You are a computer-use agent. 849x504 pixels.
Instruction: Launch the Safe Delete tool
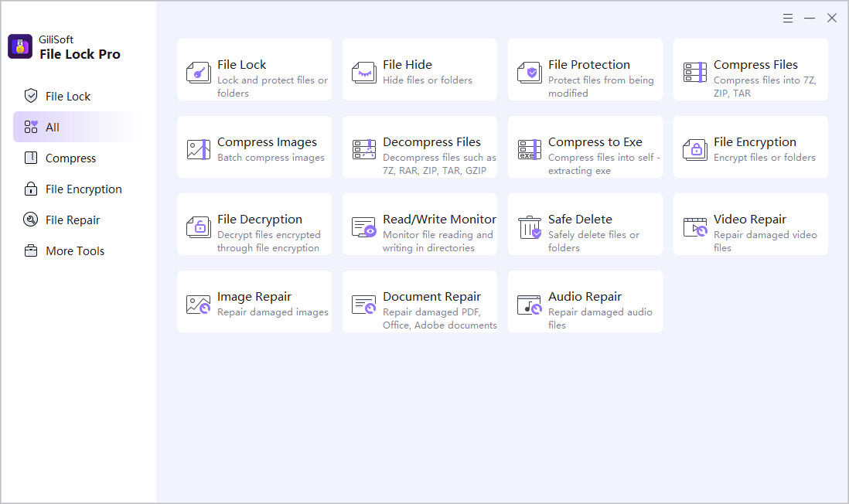pos(585,224)
